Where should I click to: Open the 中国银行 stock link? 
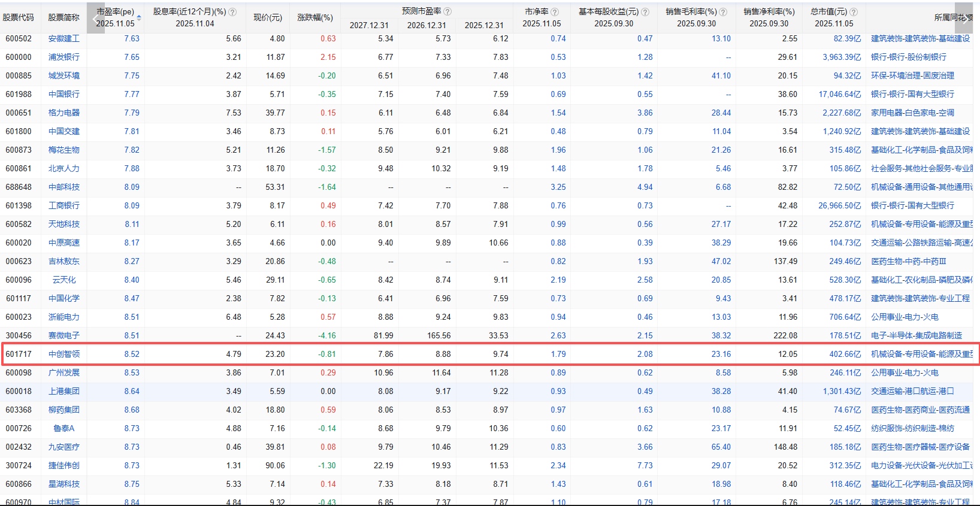[64, 94]
